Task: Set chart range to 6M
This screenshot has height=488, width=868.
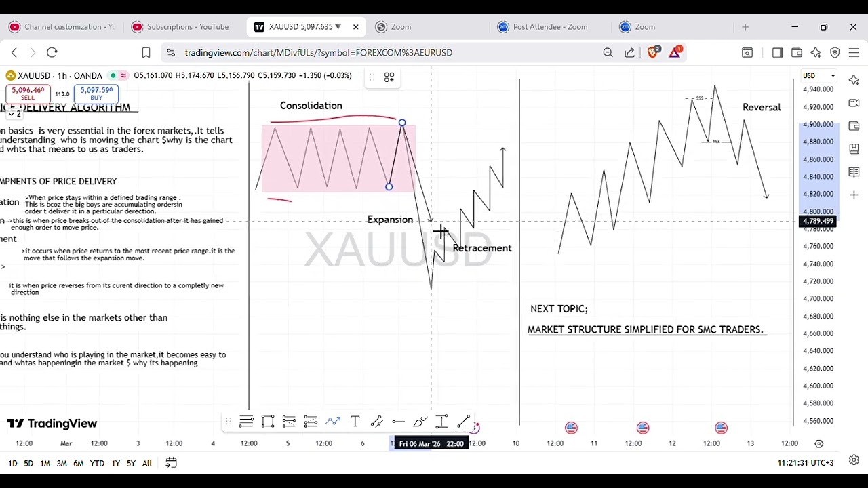Action: 79,464
